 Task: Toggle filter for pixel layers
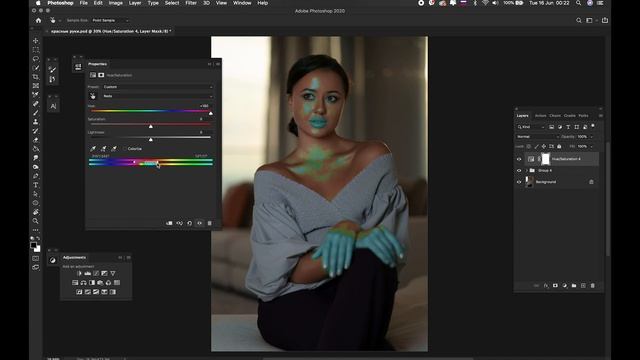point(551,127)
